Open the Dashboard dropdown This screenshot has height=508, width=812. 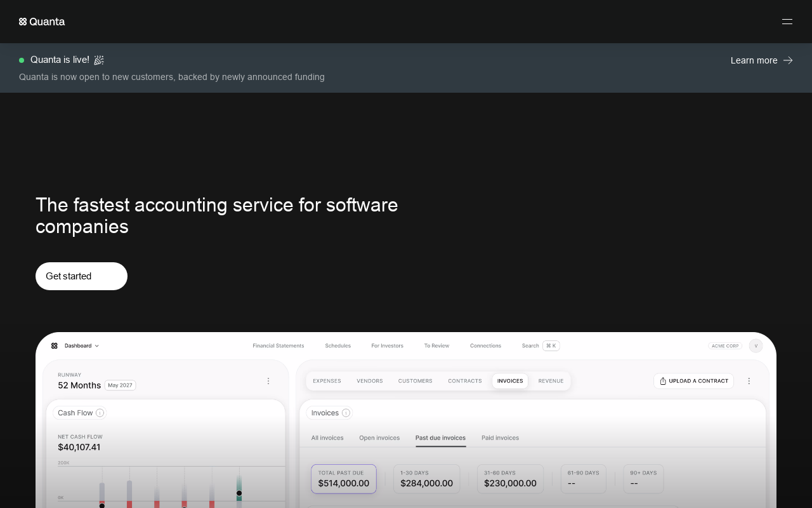pyautogui.click(x=81, y=346)
